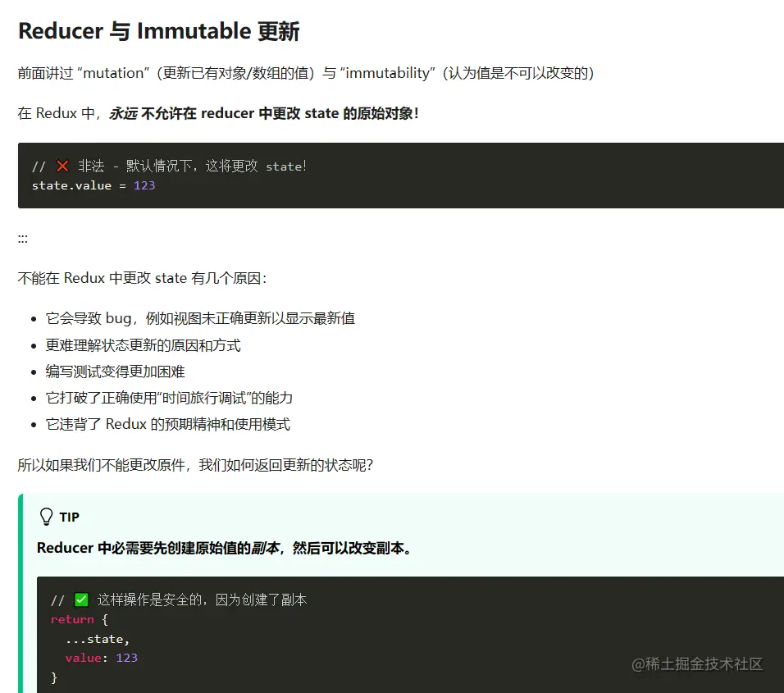784x693 pixels.
Task: Click the bullet "编写测试变得更加困难"
Action: pos(115,372)
